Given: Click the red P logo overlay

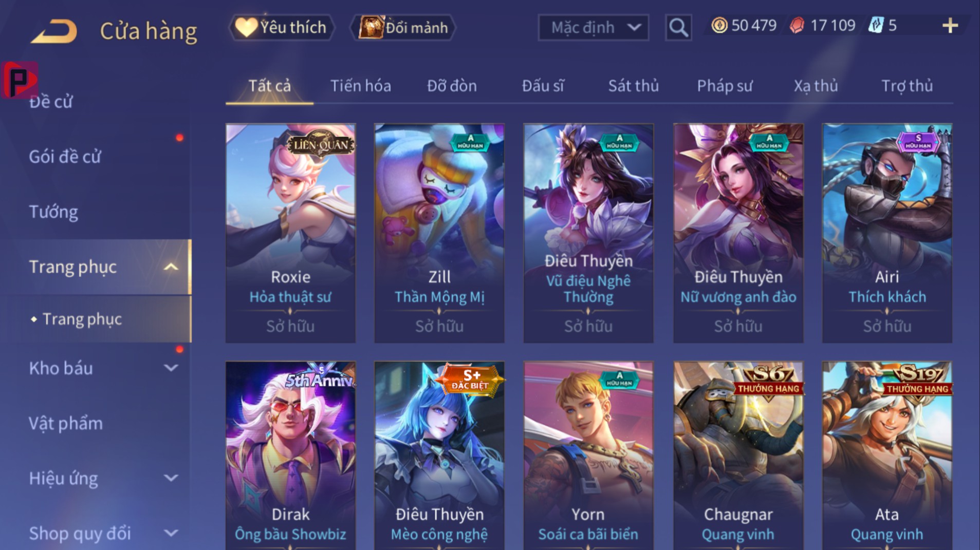Looking at the screenshot, I should pyautogui.click(x=20, y=80).
